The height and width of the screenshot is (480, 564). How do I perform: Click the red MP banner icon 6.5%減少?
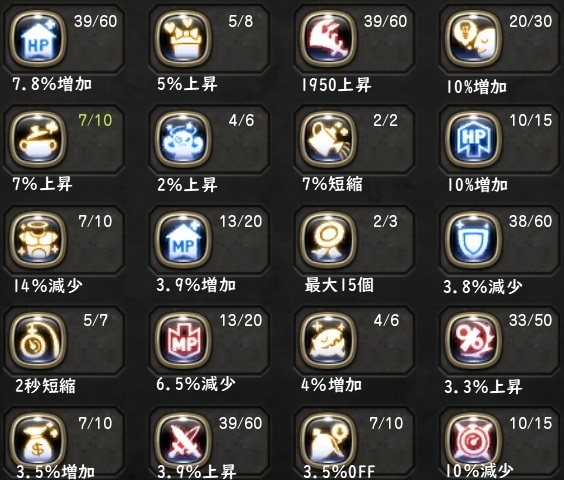[x=183, y=340]
